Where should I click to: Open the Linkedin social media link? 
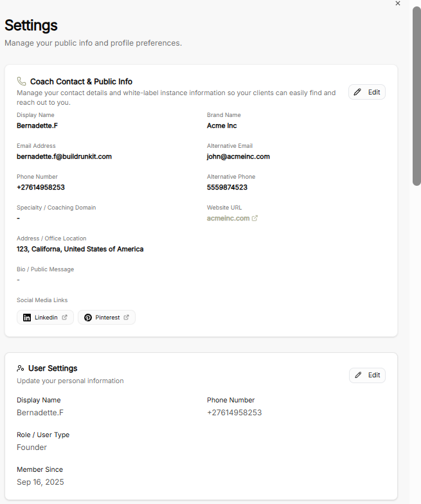pos(45,318)
